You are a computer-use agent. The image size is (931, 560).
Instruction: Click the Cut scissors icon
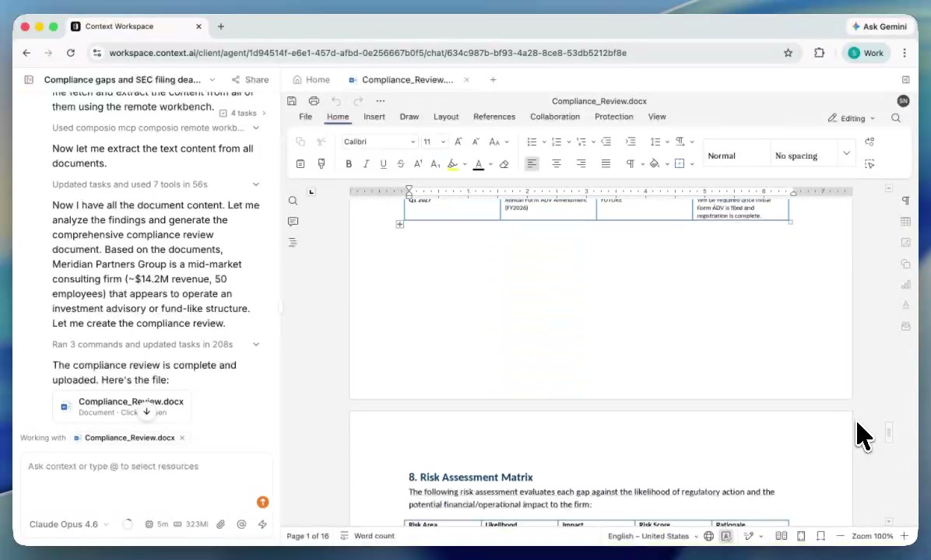pos(321,142)
